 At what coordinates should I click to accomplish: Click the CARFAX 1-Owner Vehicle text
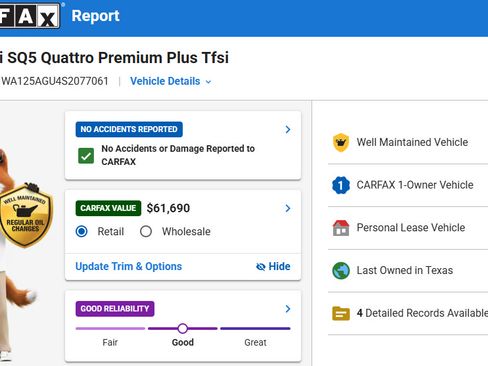[x=415, y=185]
